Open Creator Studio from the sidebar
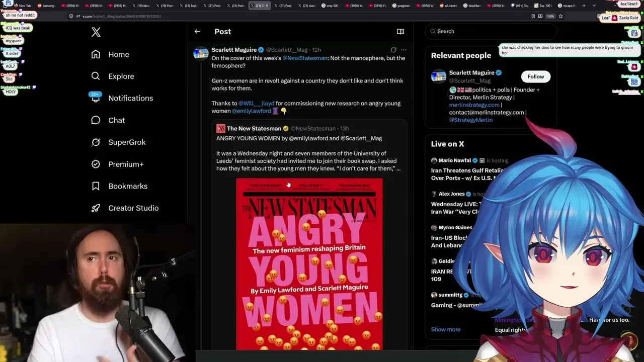 tap(125, 208)
